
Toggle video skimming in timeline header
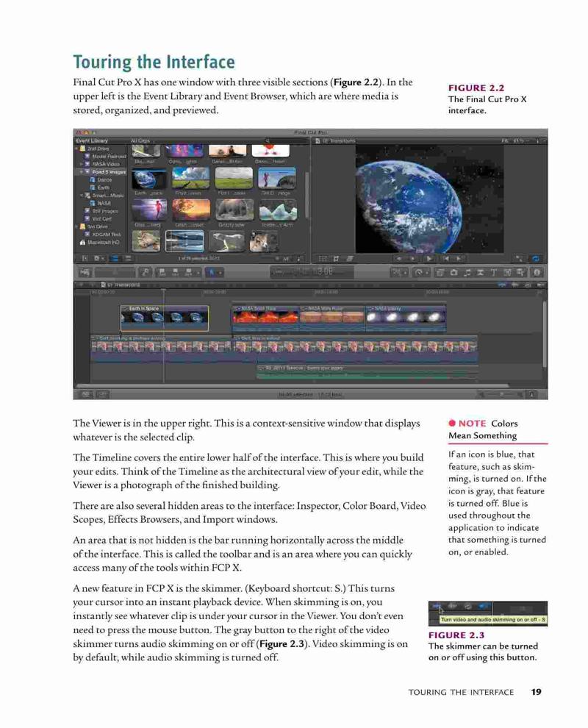click(x=503, y=285)
